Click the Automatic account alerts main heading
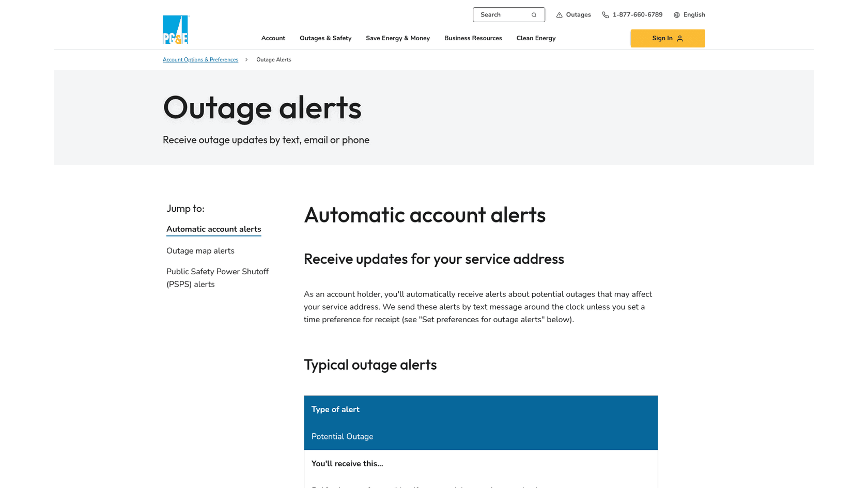Viewport: 868px width, 488px height. 425,215
